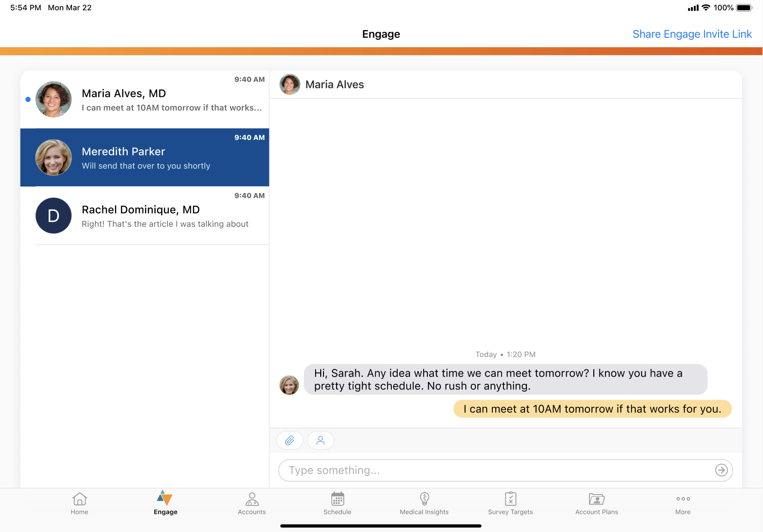Open the Schedule calendar tab
The image size is (763, 532).
click(x=337, y=503)
